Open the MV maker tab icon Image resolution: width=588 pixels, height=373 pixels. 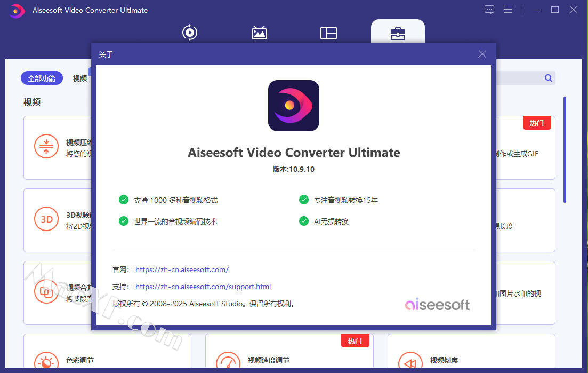coord(259,33)
